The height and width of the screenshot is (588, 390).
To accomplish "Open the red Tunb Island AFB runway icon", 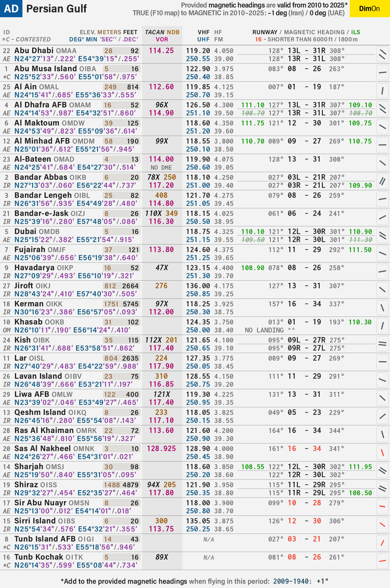I will [x=383, y=543].
